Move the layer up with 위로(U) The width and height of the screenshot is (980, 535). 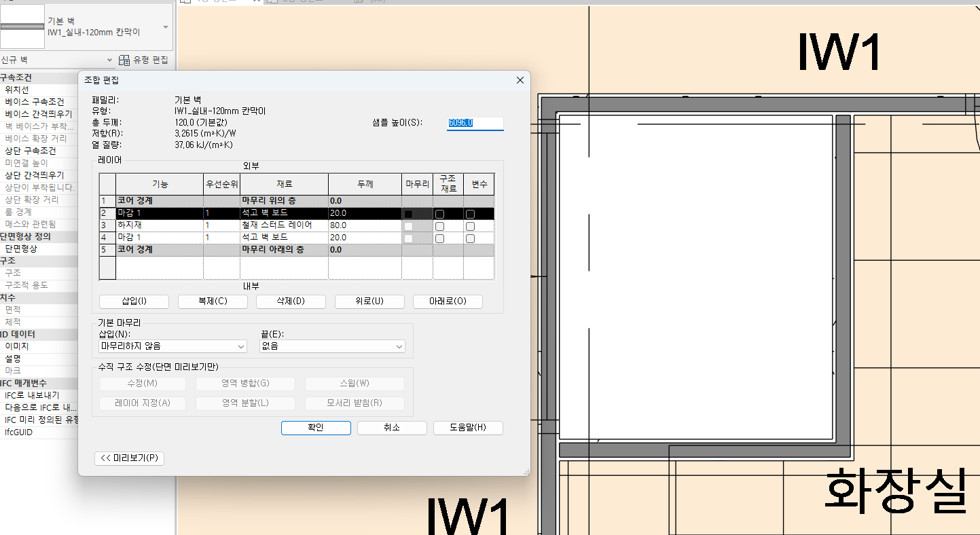click(x=369, y=301)
